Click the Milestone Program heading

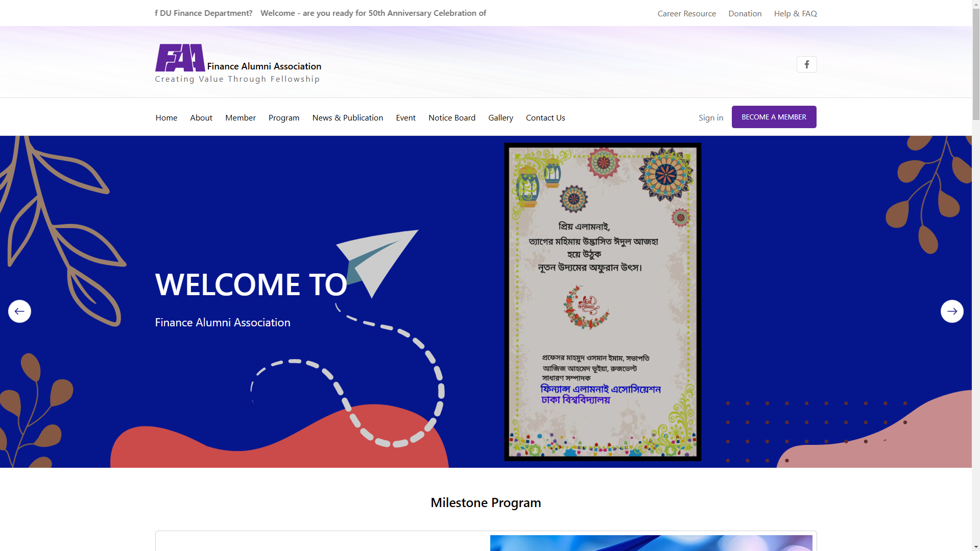486,502
